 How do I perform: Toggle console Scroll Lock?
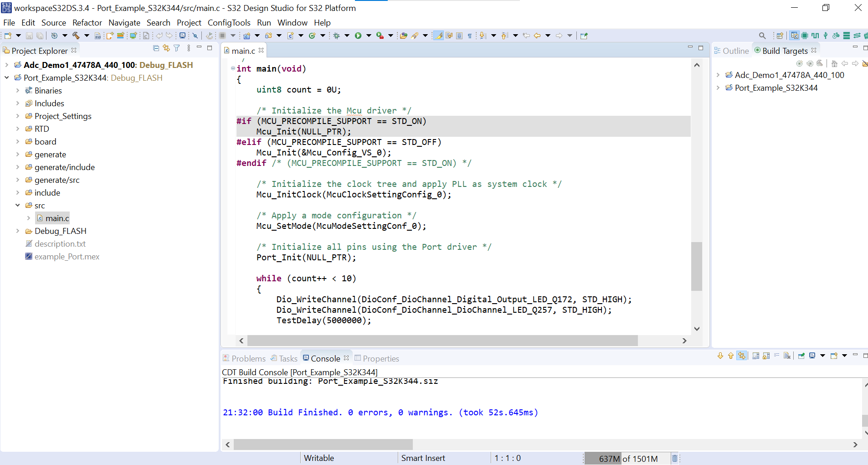click(x=766, y=356)
